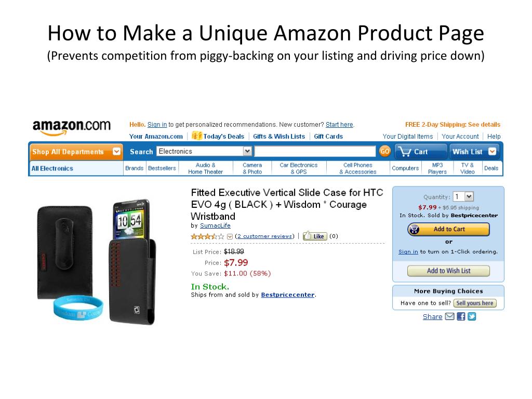Screen dimensions: 532x399
Task: Expand the Wish List dropdown arrow
Action: coord(492,152)
